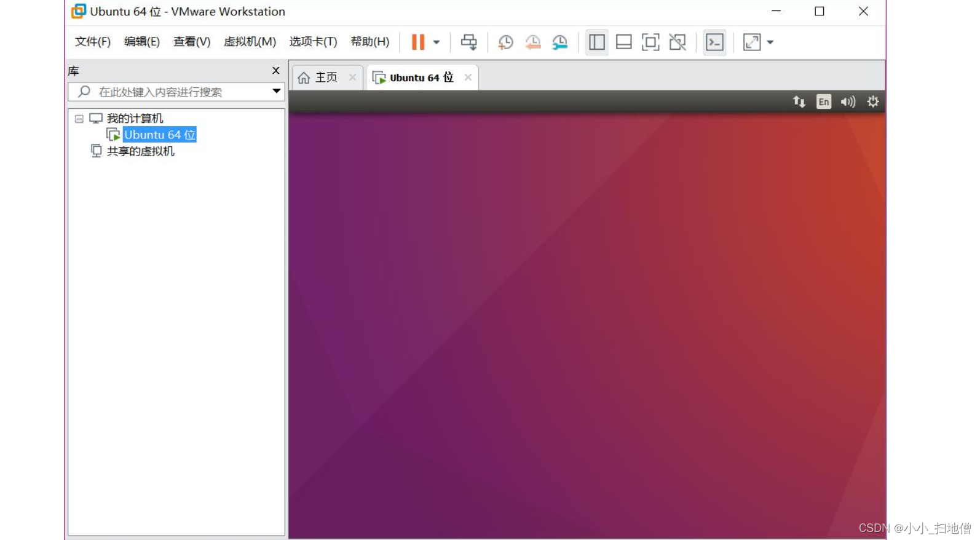Open the 虚拟机(M) menu
Viewport: 980px width, 540px height.
tap(250, 42)
